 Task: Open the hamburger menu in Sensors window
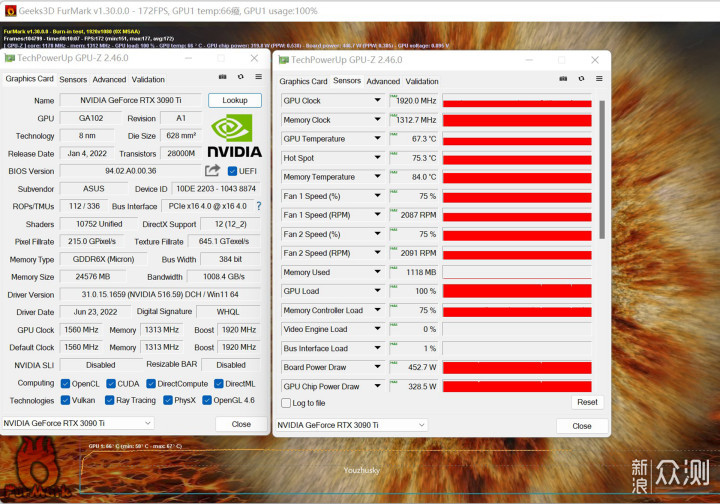click(x=599, y=78)
